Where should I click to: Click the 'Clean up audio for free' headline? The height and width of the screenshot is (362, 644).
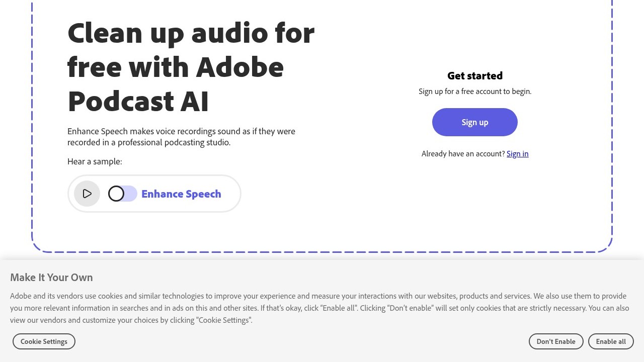pyautogui.click(x=191, y=34)
